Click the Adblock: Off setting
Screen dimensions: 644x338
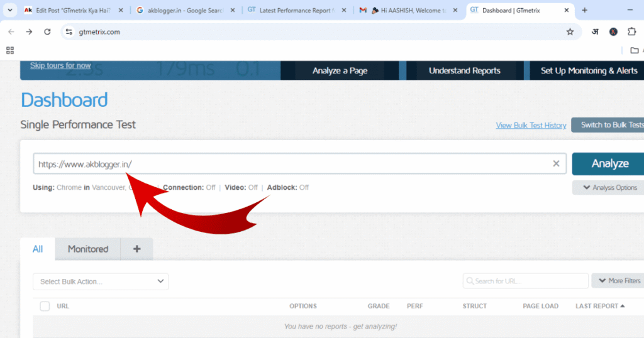tap(288, 187)
